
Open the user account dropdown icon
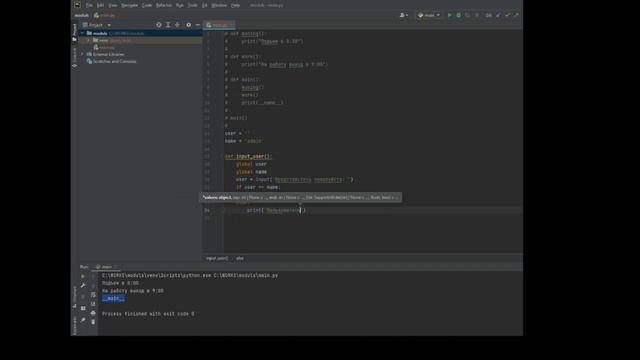pyautogui.click(x=403, y=15)
